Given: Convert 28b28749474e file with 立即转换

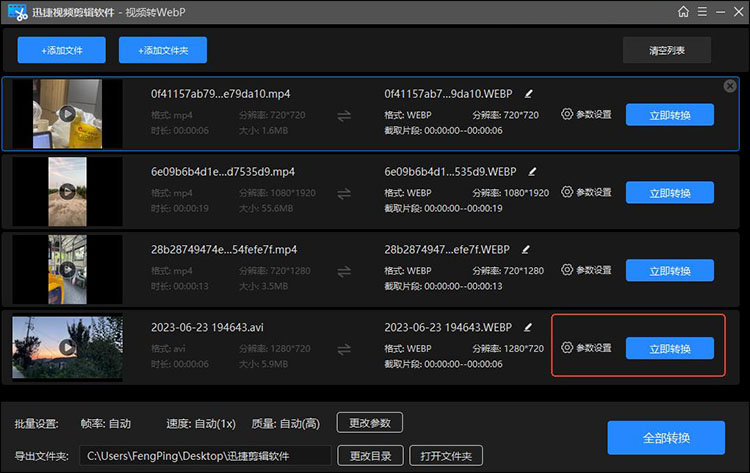Looking at the screenshot, I should [670, 271].
